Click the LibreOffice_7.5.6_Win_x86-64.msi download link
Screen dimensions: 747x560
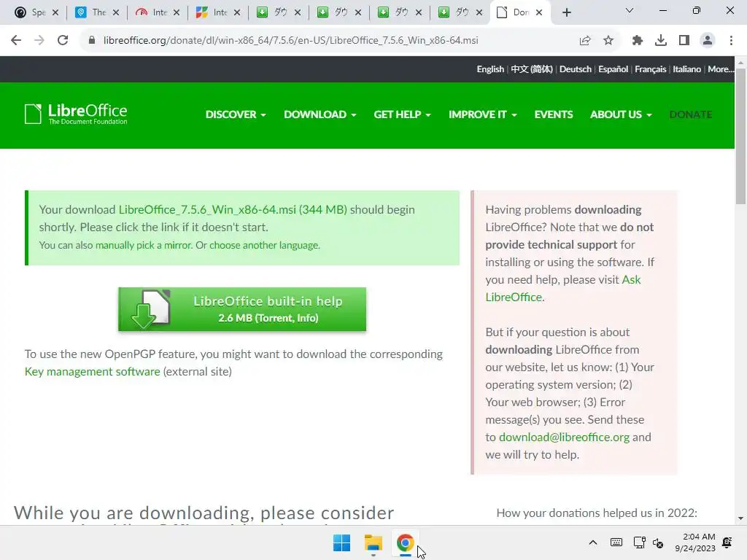point(233,209)
